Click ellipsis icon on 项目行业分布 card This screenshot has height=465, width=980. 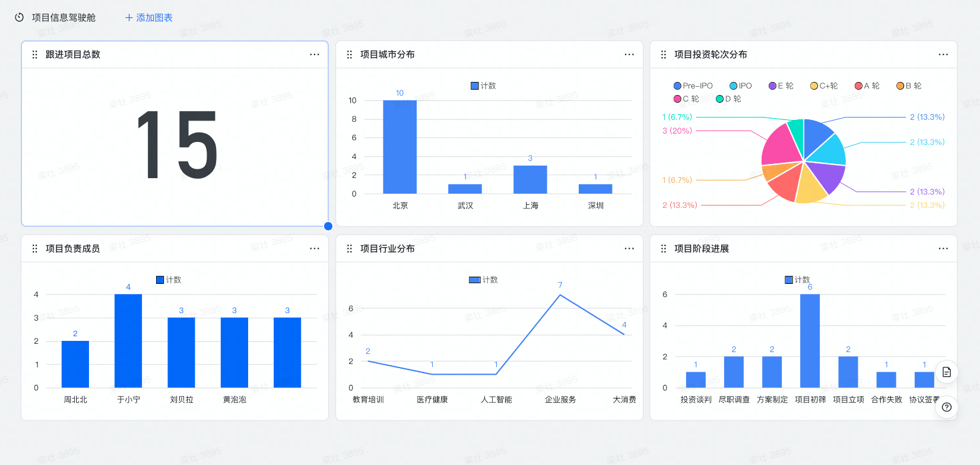[x=629, y=249]
